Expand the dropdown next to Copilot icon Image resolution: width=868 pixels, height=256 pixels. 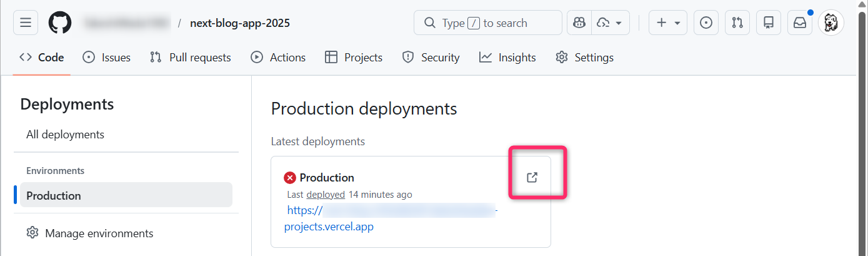(610, 23)
